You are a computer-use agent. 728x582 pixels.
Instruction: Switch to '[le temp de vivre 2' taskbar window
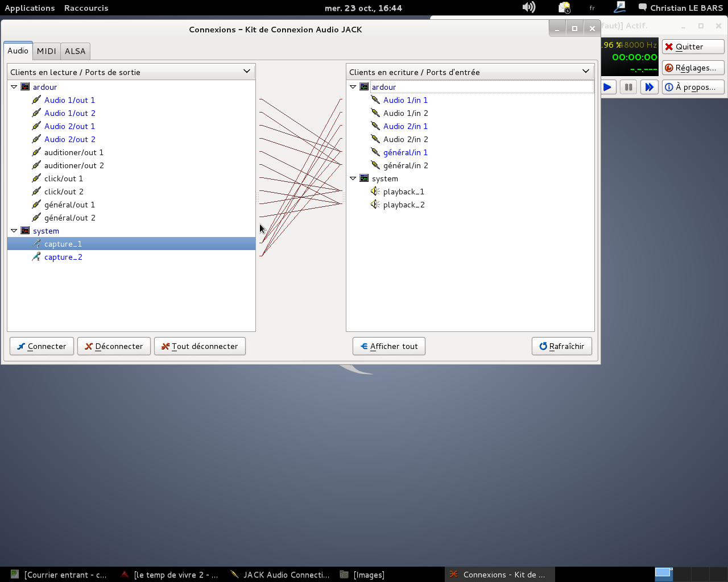click(169, 575)
